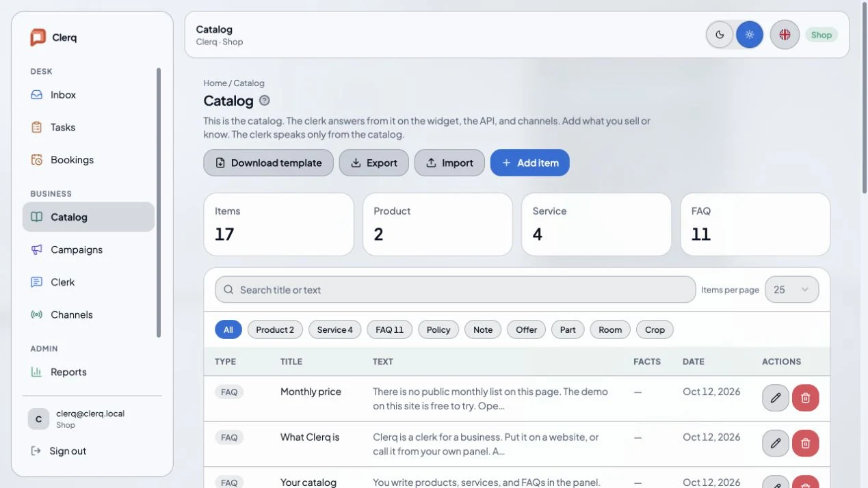Filter by Policy chip
The width and height of the screenshot is (868, 488).
438,329
